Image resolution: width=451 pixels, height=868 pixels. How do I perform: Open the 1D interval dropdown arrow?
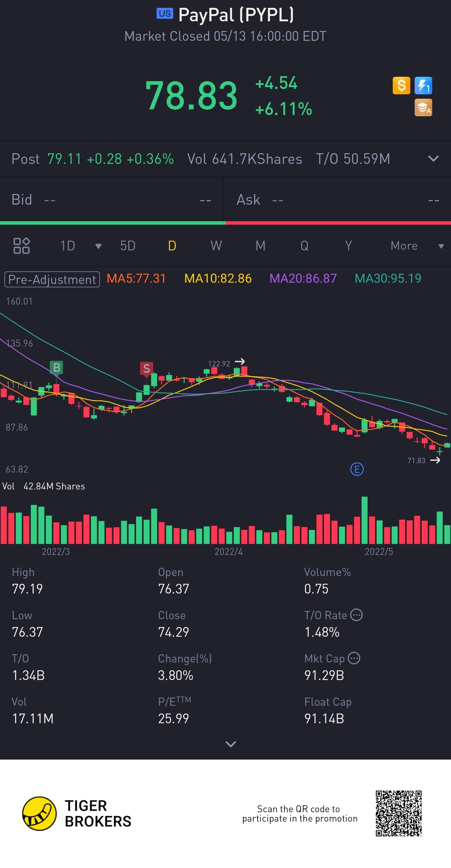[98, 246]
